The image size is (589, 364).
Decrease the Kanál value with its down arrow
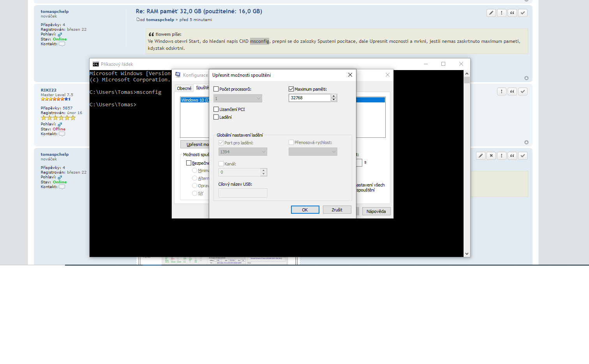click(264, 174)
